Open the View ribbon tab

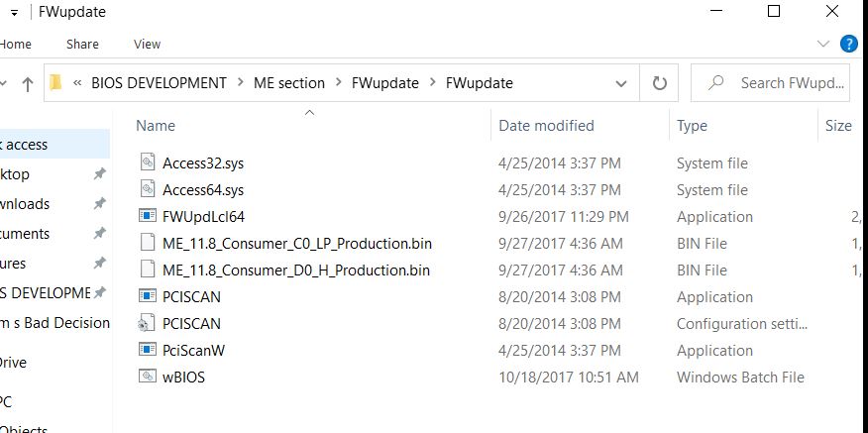[147, 45]
